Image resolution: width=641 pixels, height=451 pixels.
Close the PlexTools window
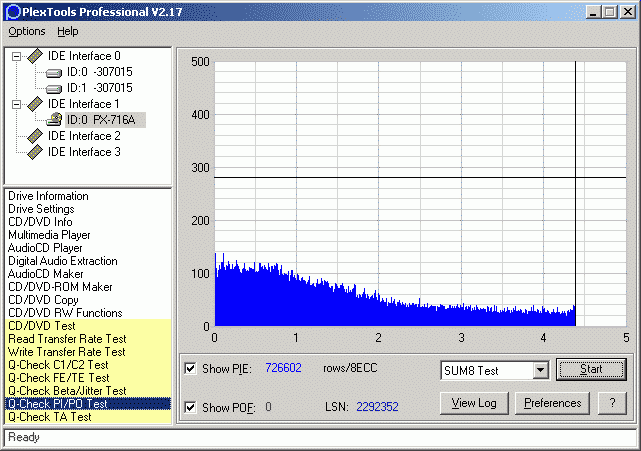click(x=628, y=12)
